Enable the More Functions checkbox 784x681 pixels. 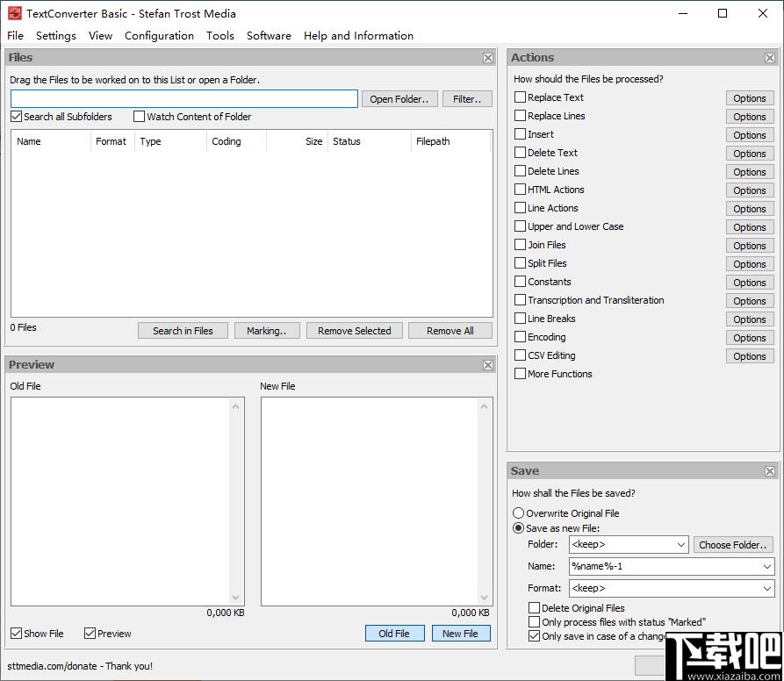click(520, 374)
